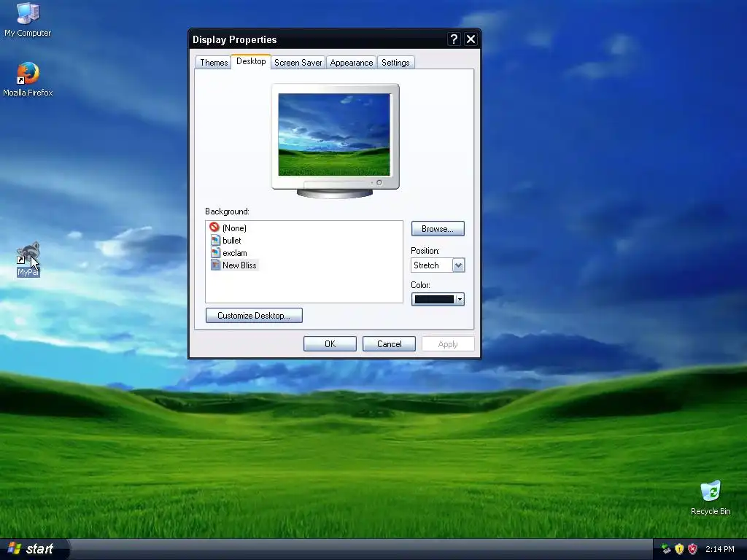Open the My Computer desktop icon

tap(28, 19)
